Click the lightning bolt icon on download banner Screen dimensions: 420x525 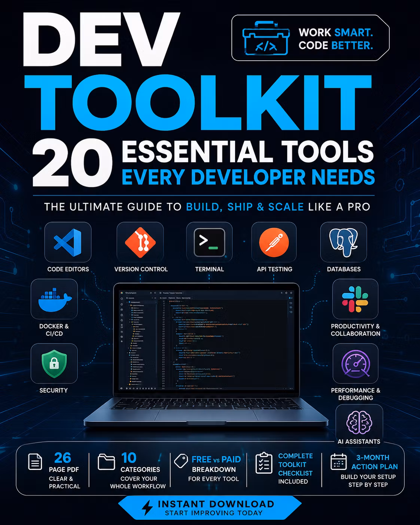point(147,508)
